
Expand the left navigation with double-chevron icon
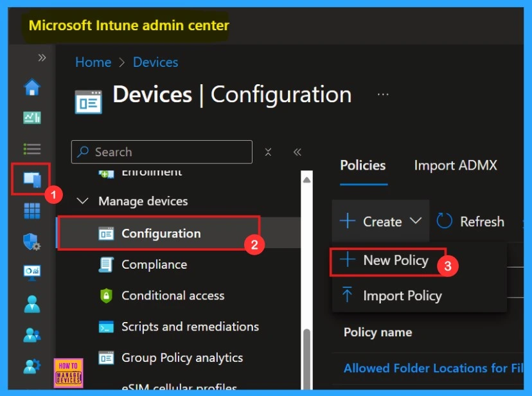coord(42,57)
